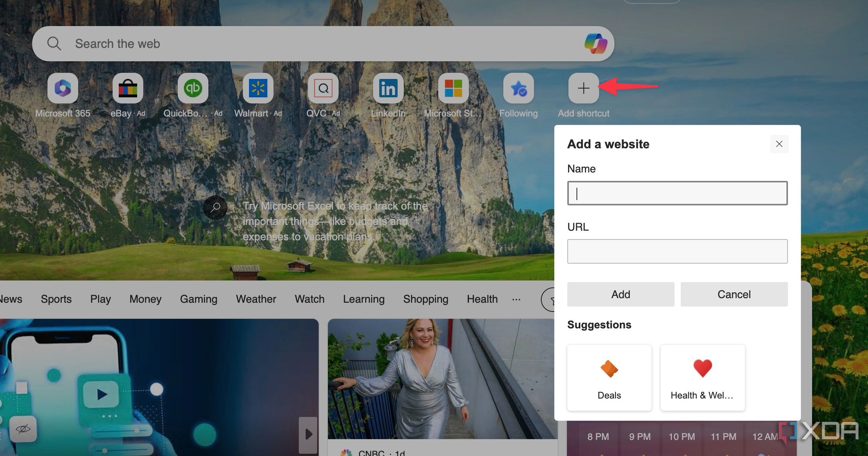868x456 pixels.
Task: Click the magnifier icon in search bar
Action: [x=54, y=44]
